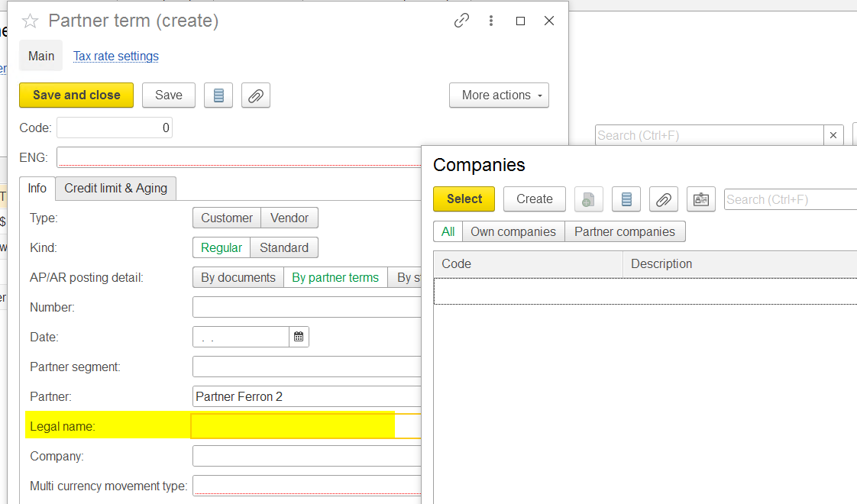Set Type to Vendor

(289, 218)
